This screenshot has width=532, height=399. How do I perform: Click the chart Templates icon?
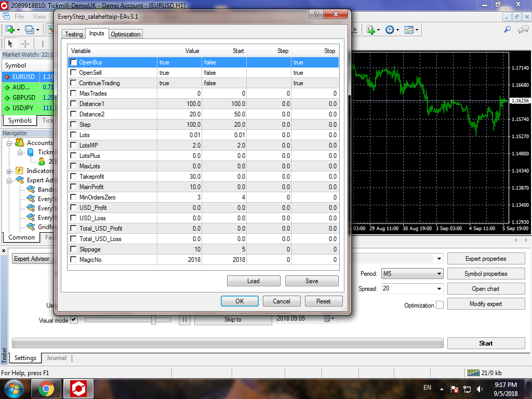409,30
